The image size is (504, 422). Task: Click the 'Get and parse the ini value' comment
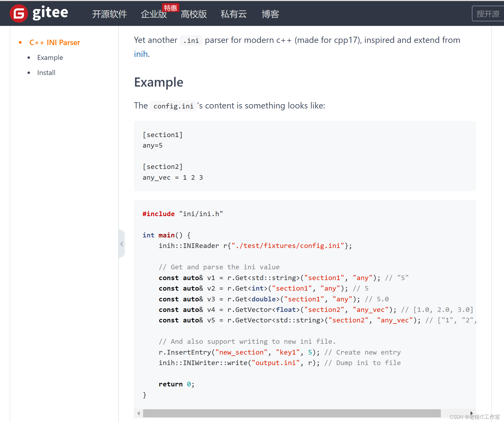[x=219, y=267]
